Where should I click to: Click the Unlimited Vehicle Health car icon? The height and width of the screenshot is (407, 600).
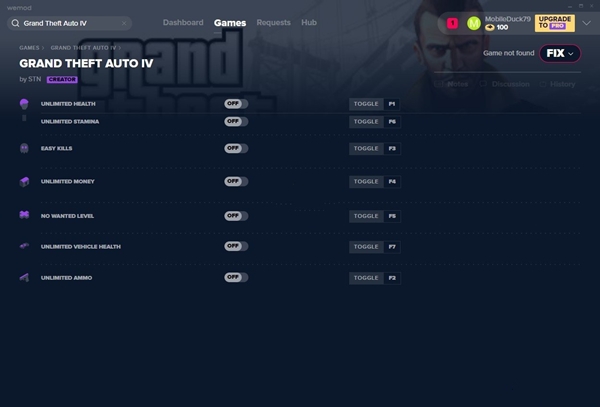24,246
